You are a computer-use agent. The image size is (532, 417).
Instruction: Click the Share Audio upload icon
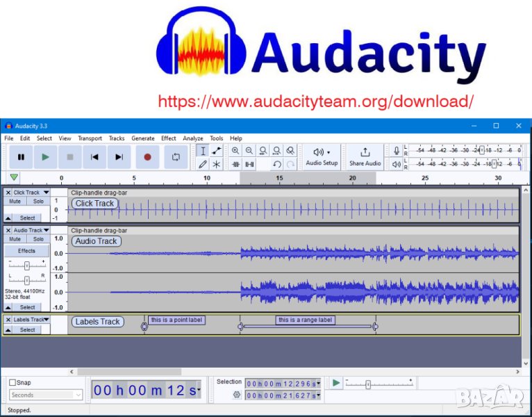click(x=365, y=152)
